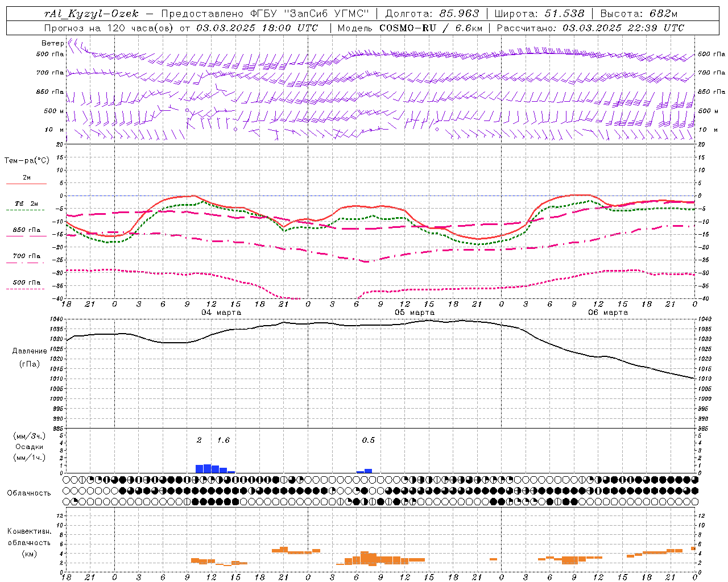Click the (мм/3ч.) precipitation unit label
The width and height of the screenshot is (728, 582).
(29, 436)
